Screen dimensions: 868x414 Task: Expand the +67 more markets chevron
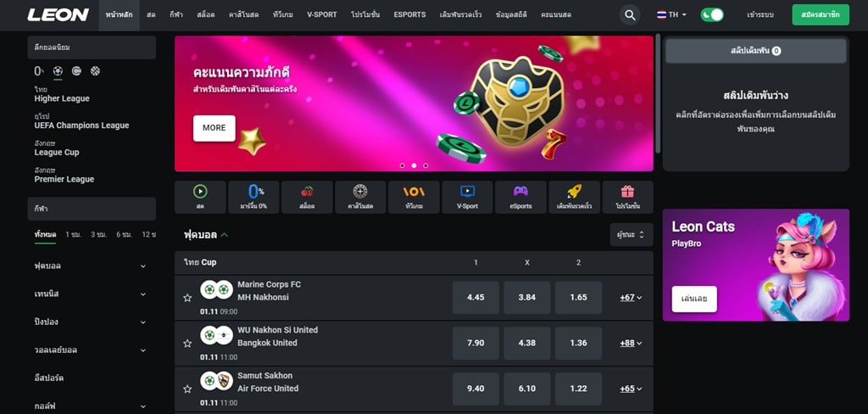click(x=631, y=298)
